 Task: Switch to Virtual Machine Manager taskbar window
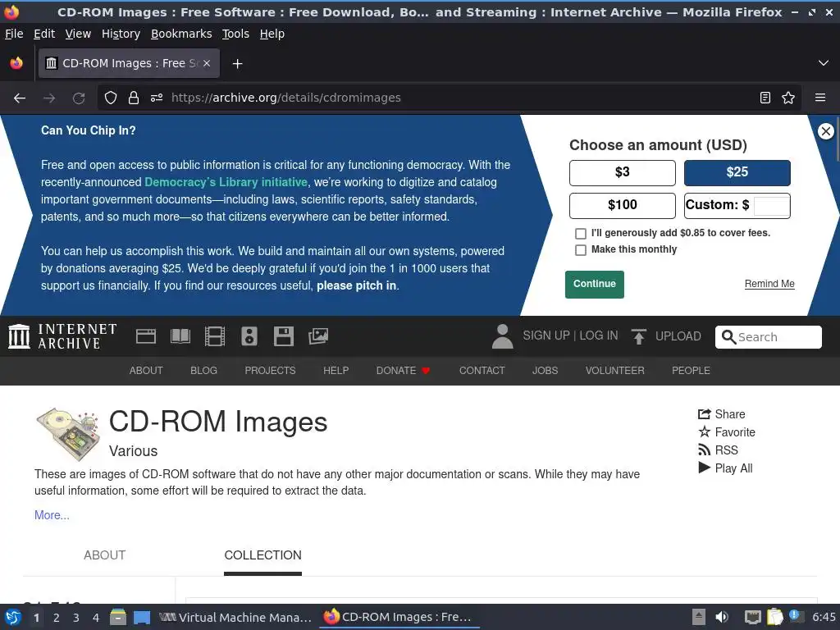click(235, 617)
